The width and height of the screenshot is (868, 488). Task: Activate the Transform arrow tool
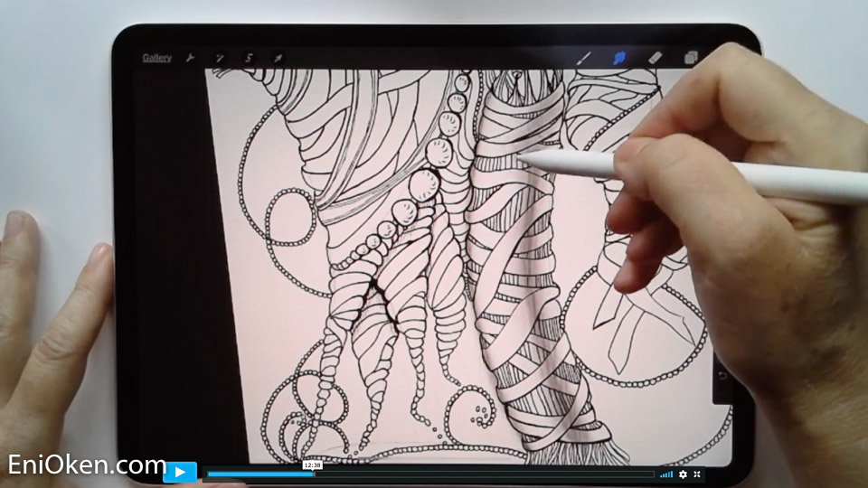[278, 58]
